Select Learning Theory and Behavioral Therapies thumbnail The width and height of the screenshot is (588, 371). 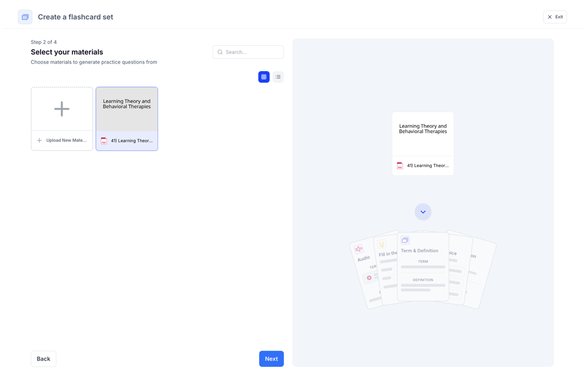127,109
